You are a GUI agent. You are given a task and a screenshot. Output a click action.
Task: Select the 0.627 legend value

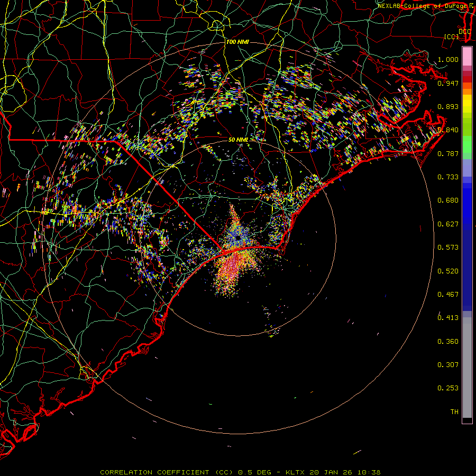pyautogui.click(x=448, y=224)
